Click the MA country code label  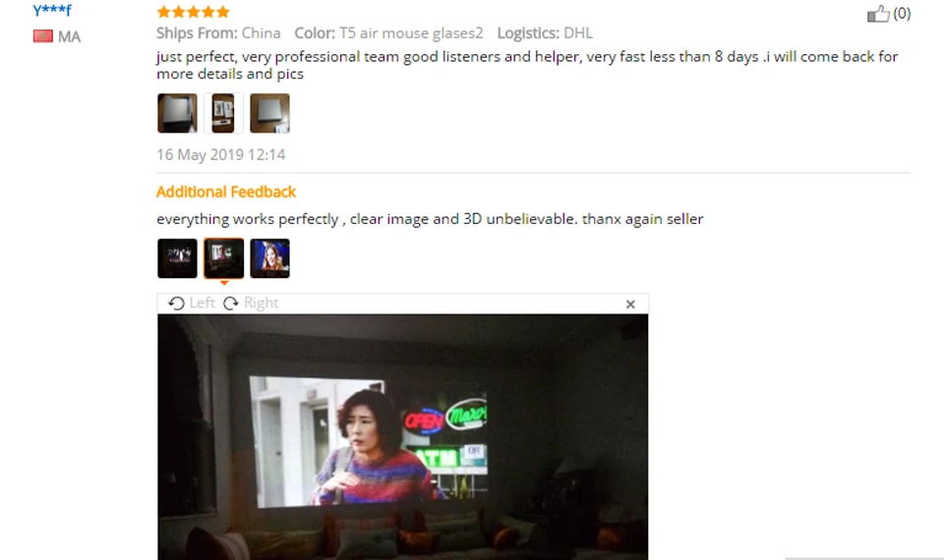click(x=69, y=36)
